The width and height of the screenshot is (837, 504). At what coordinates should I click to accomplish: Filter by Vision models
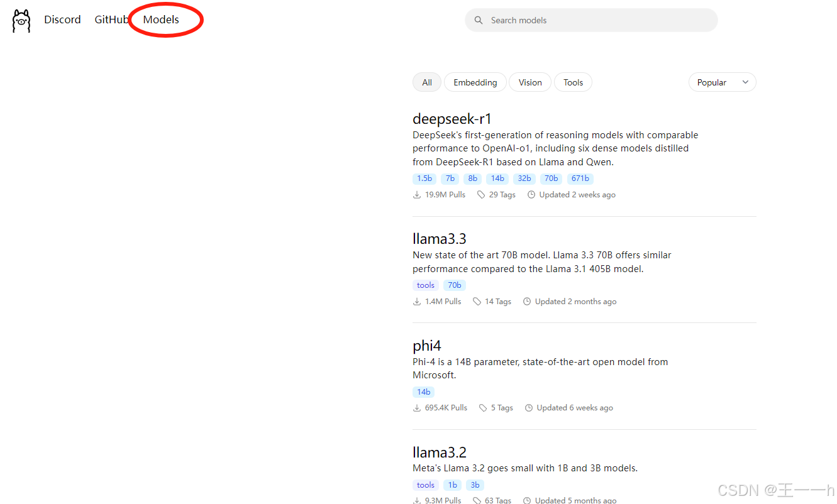pos(530,82)
